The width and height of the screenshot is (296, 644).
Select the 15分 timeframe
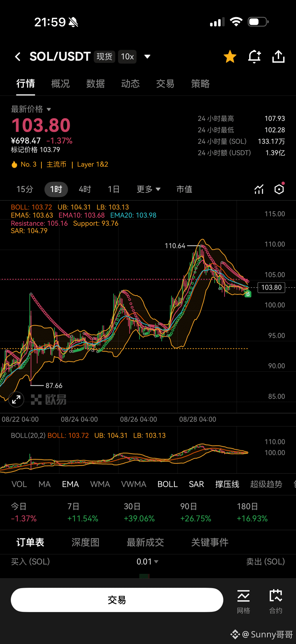click(x=25, y=189)
